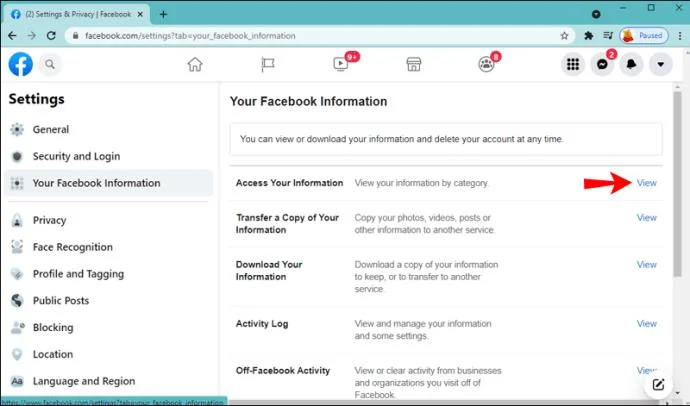This screenshot has height=406, width=690.
Task: Click View next to Activity Log
Action: (x=646, y=324)
